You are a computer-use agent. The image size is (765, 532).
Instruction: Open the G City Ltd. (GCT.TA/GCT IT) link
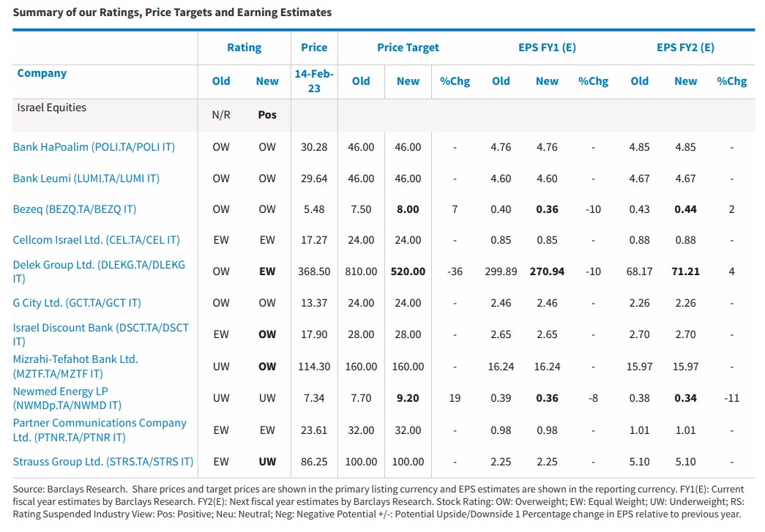(77, 303)
